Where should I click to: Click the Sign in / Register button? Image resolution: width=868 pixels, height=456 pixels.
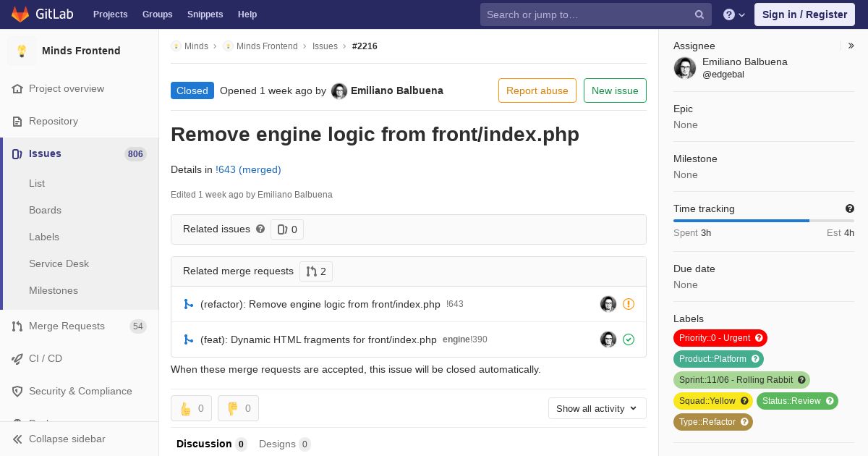click(x=804, y=14)
